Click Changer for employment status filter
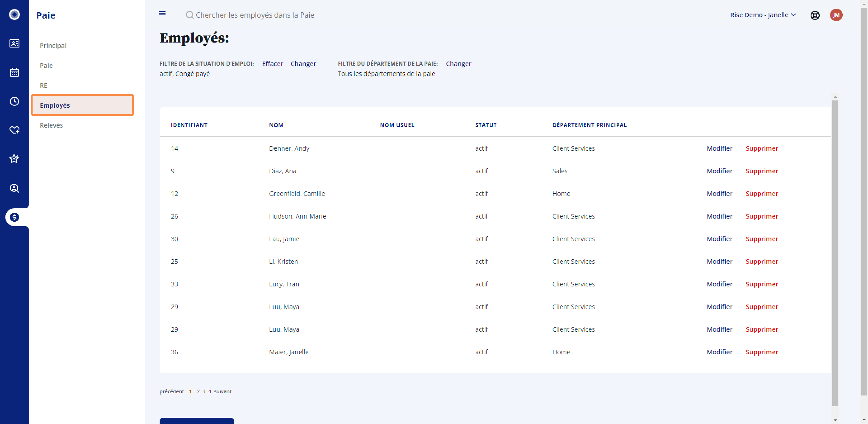This screenshot has height=424, width=868. tap(303, 64)
